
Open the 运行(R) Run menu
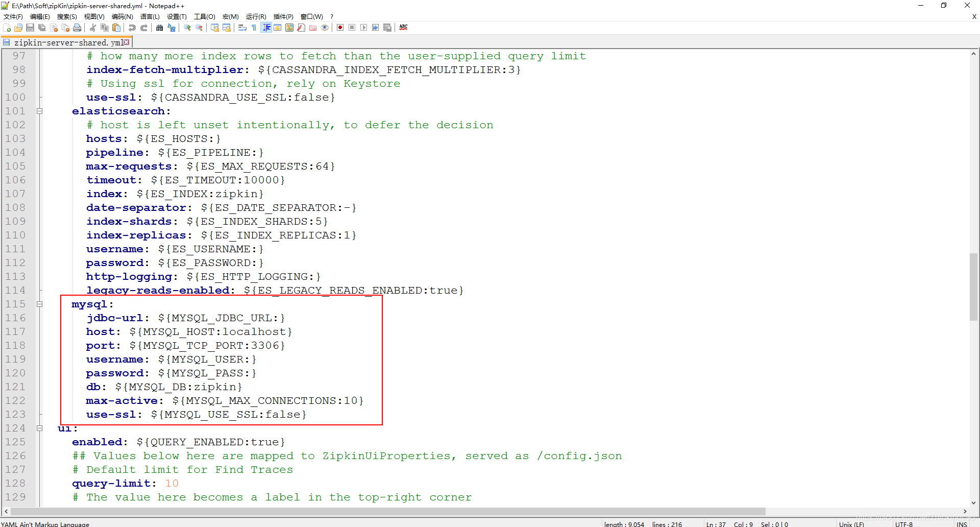(256, 17)
